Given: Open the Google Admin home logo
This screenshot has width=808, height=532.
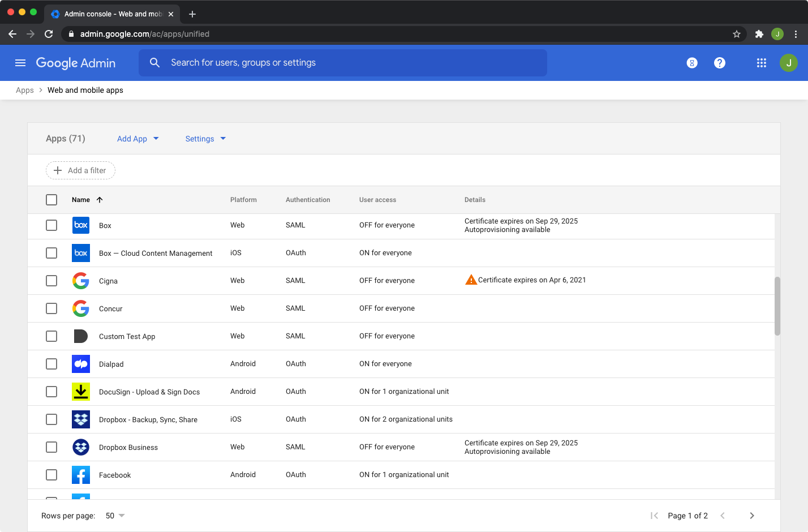Looking at the screenshot, I should (76, 63).
